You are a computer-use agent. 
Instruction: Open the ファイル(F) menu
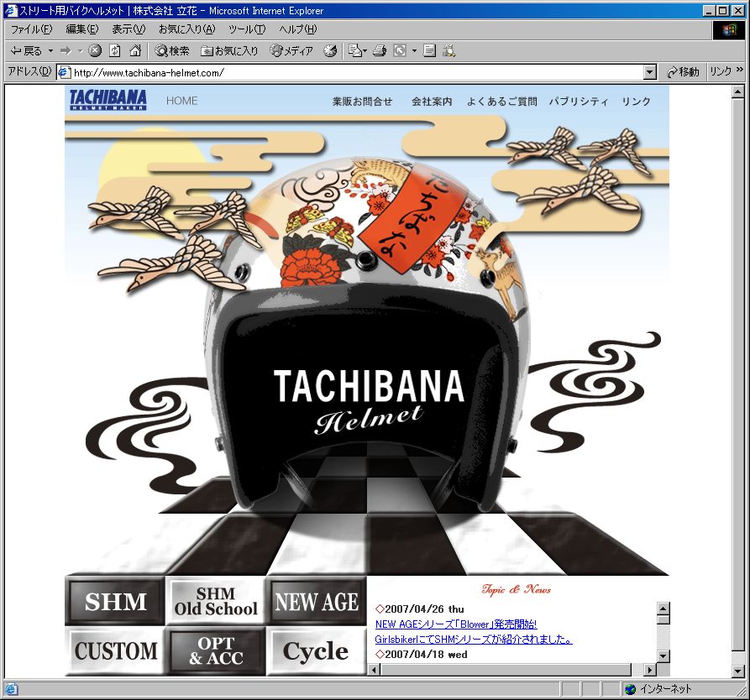tap(31, 29)
